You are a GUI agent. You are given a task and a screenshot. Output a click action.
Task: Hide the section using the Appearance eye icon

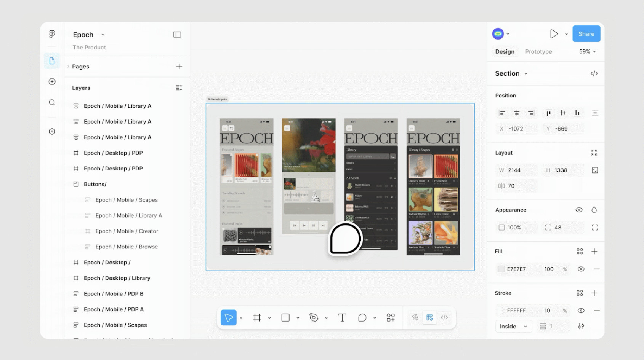(x=579, y=210)
